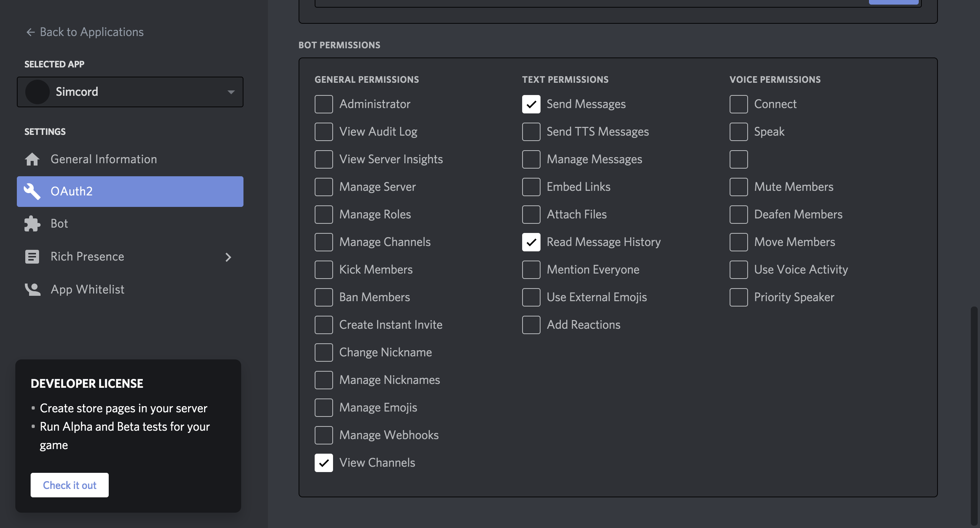
Task: Enable the Manage Server checkbox
Action: [x=324, y=187]
